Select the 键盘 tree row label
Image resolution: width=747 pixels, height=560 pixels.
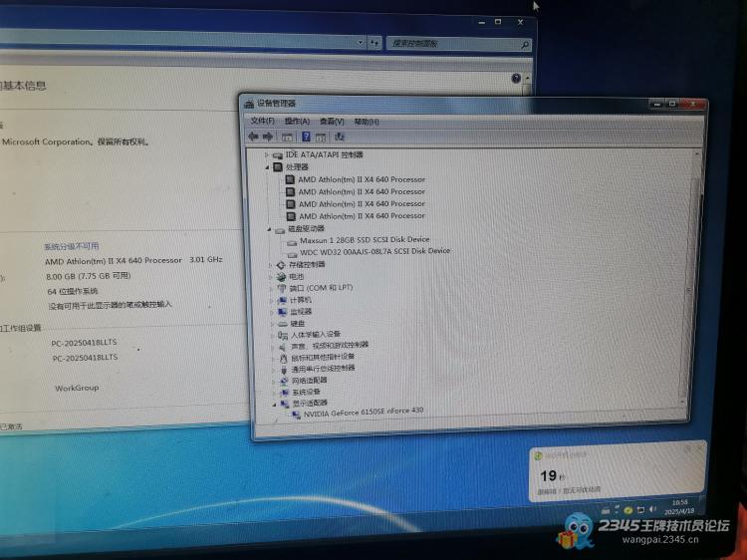click(x=298, y=324)
